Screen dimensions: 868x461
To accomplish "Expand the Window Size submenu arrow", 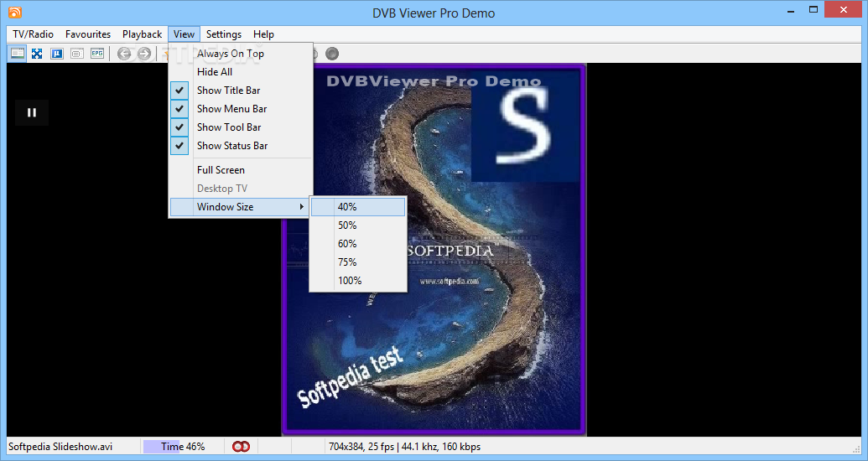I will [302, 207].
